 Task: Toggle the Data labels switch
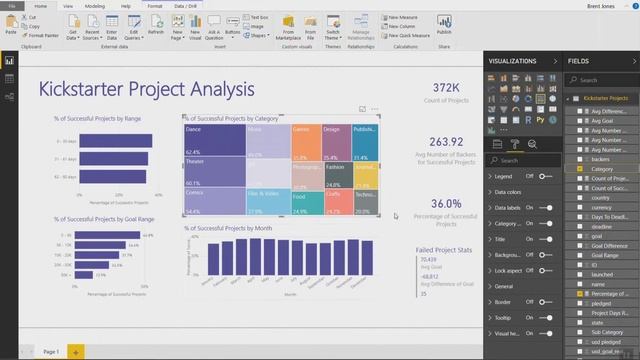click(546, 208)
